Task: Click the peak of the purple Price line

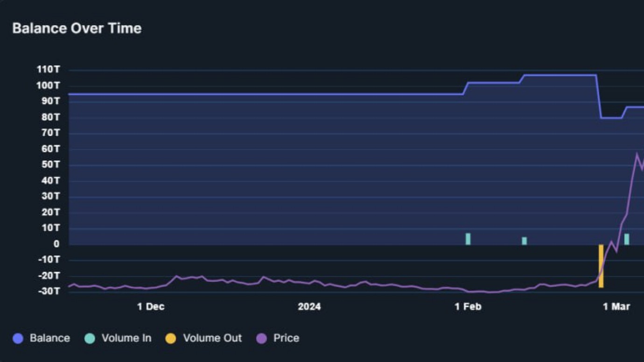Action: pyautogui.click(x=637, y=154)
